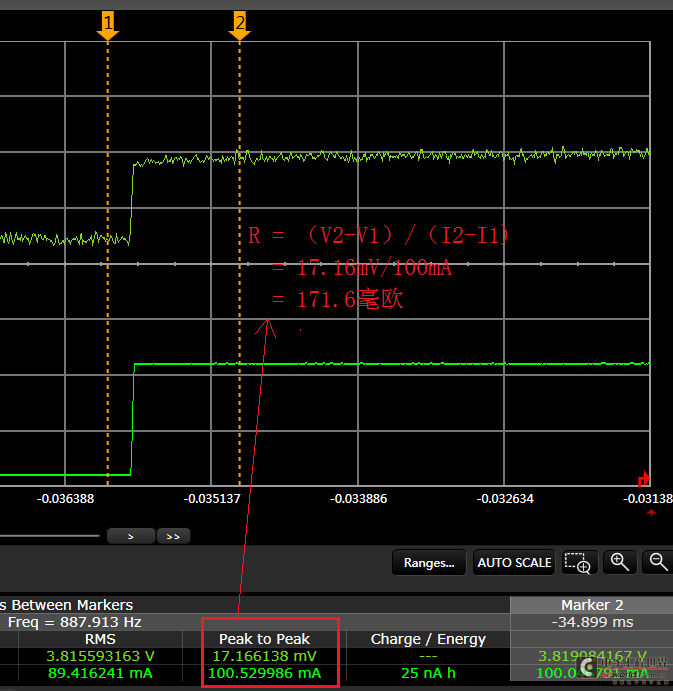Screen dimensions: 673x691
Task: Click the red arrow at the graph's bottom-right corner
Action: (x=644, y=479)
